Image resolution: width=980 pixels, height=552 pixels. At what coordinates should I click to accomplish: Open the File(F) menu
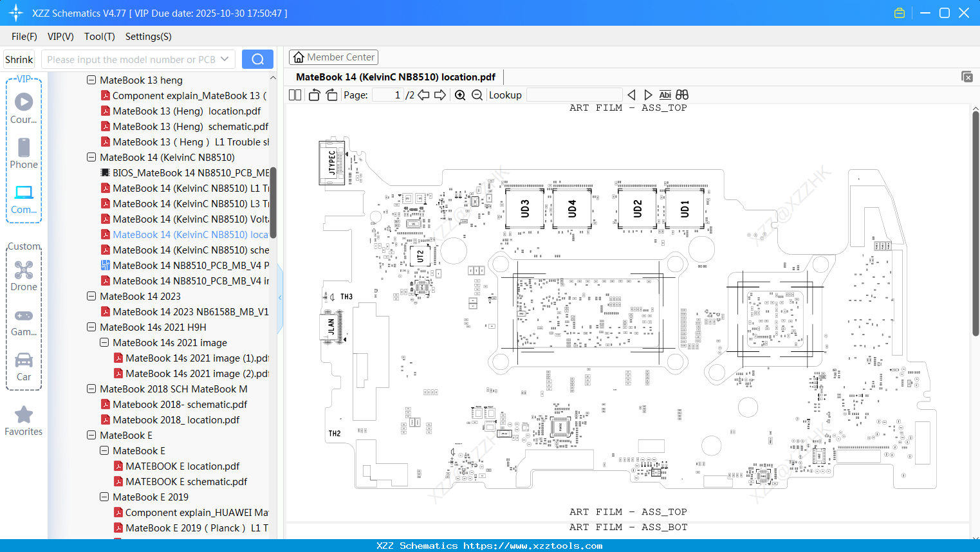point(24,36)
